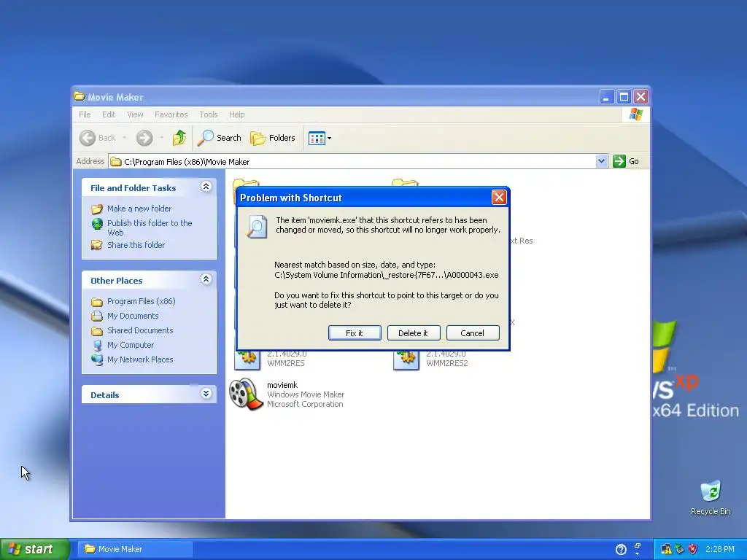
Task: Open the File menu
Action: pyautogui.click(x=85, y=114)
